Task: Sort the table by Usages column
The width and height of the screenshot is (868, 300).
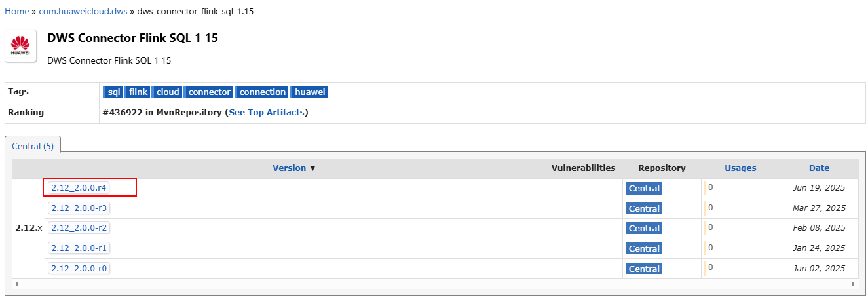Action: [740, 168]
